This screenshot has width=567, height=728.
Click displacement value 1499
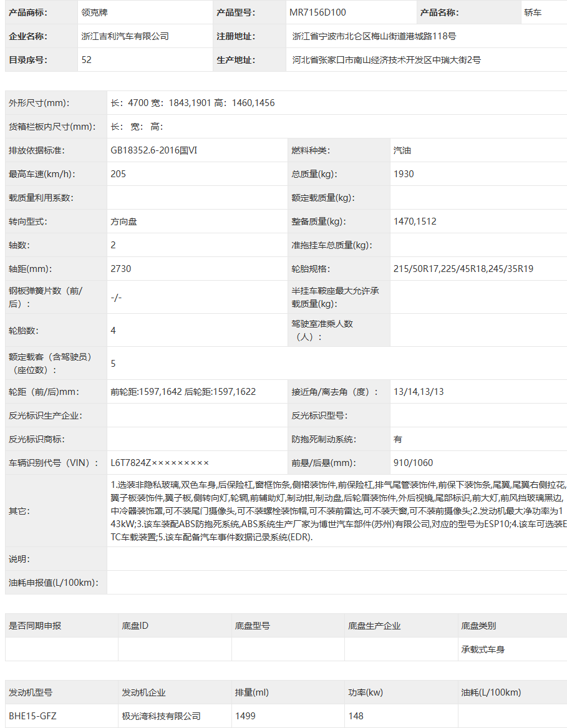245,716
